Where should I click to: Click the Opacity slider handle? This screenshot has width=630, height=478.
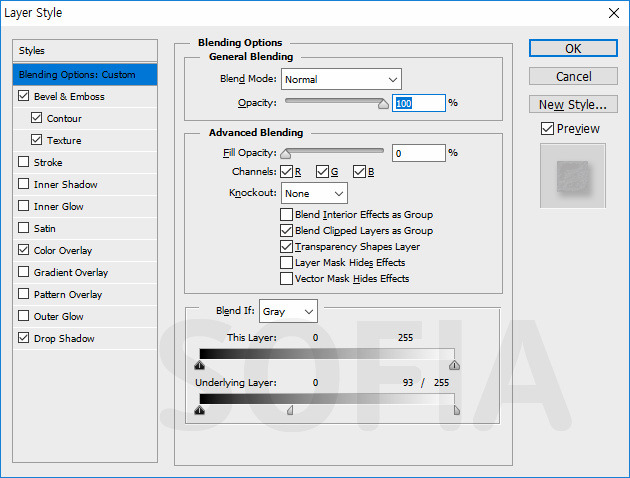pos(383,104)
